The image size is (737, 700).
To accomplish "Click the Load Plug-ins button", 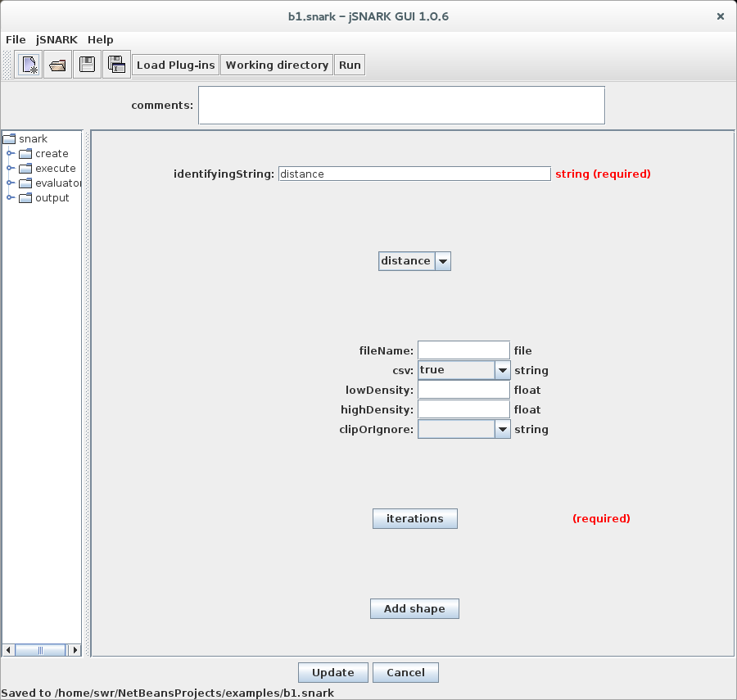I will click(x=176, y=65).
